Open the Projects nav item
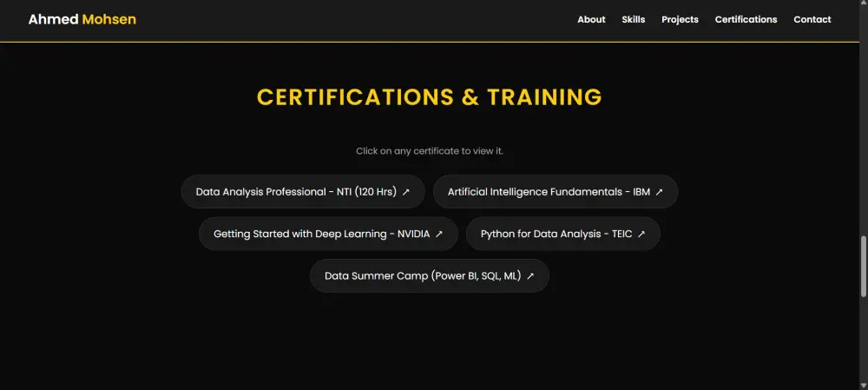 click(680, 19)
